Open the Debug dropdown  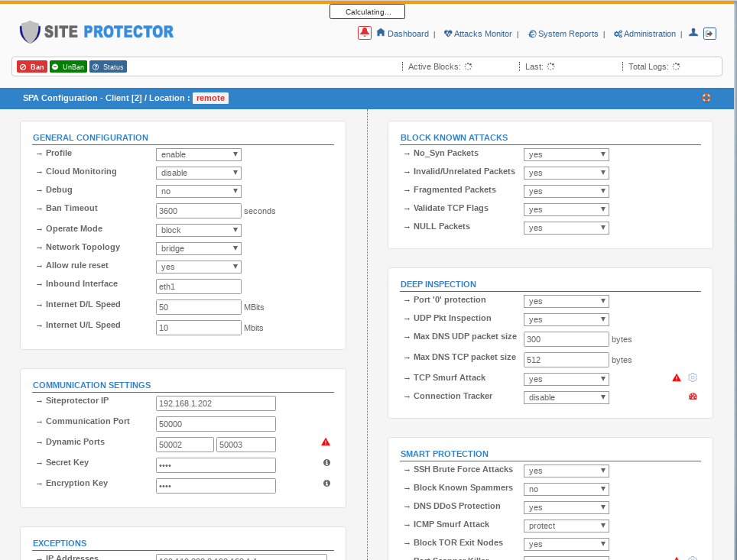(198, 191)
